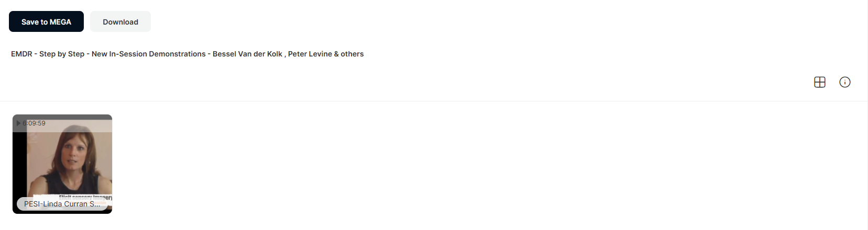This screenshot has width=868, height=230.
Task: Open the folder info panel icon
Action: [x=845, y=82]
